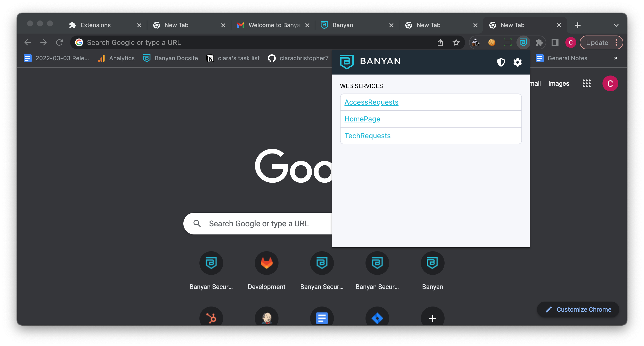Click the Banyan extension icon in toolbar
The width and height of the screenshot is (644, 346).
click(522, 42)
